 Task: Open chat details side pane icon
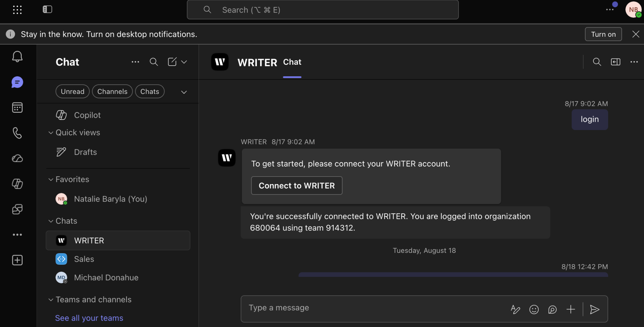pos(615,62)
